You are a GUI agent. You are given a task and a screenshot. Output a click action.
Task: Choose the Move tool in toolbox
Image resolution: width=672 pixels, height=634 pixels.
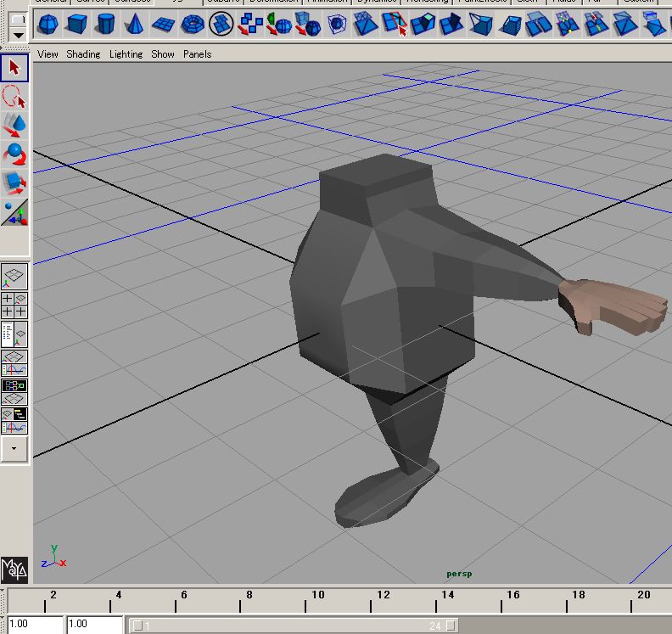(14, 126)
